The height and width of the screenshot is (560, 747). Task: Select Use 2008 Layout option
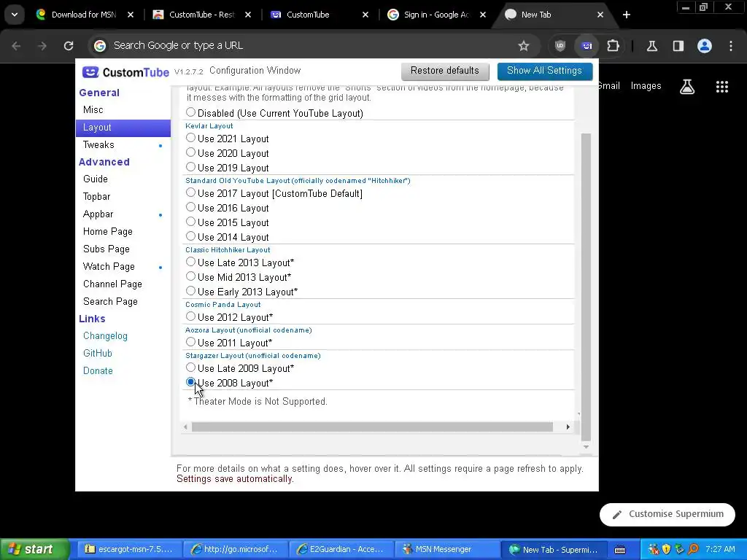pyautogui.click(x=190, y=382)
